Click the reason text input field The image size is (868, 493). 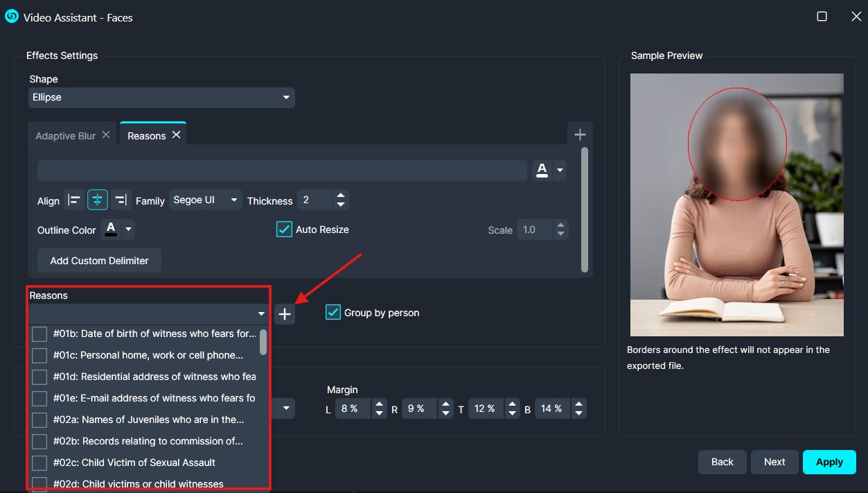point(282,171)
